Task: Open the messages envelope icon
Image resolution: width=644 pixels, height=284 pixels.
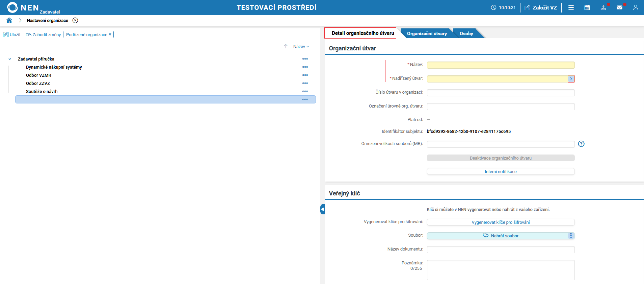Action: [619, 7]
